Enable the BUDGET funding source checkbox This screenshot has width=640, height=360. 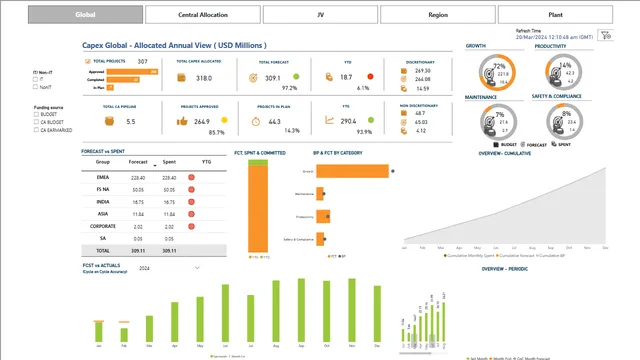(36, 114)
